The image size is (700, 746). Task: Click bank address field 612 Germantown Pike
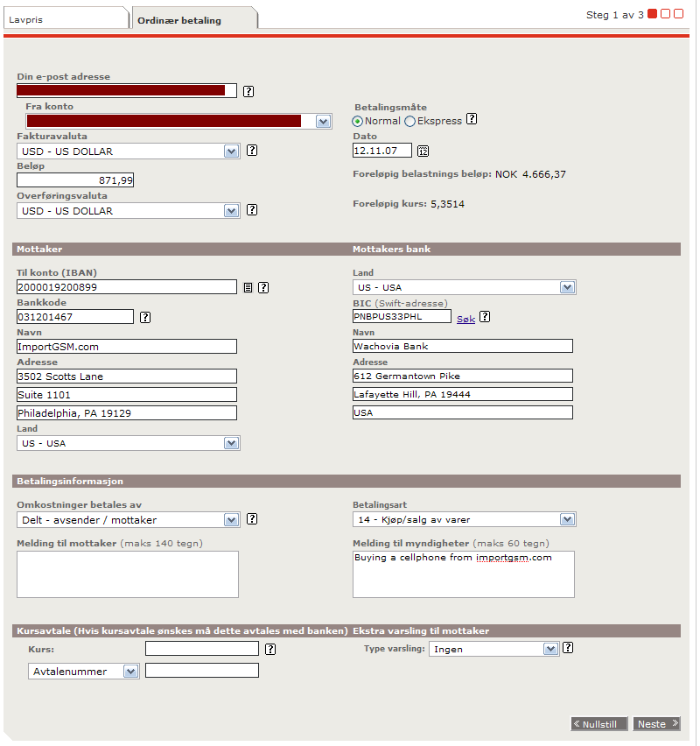click(x=463, y=376)
